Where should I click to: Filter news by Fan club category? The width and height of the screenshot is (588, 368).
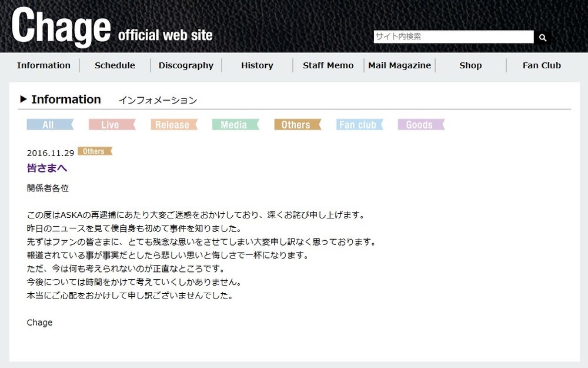point(359,124)
